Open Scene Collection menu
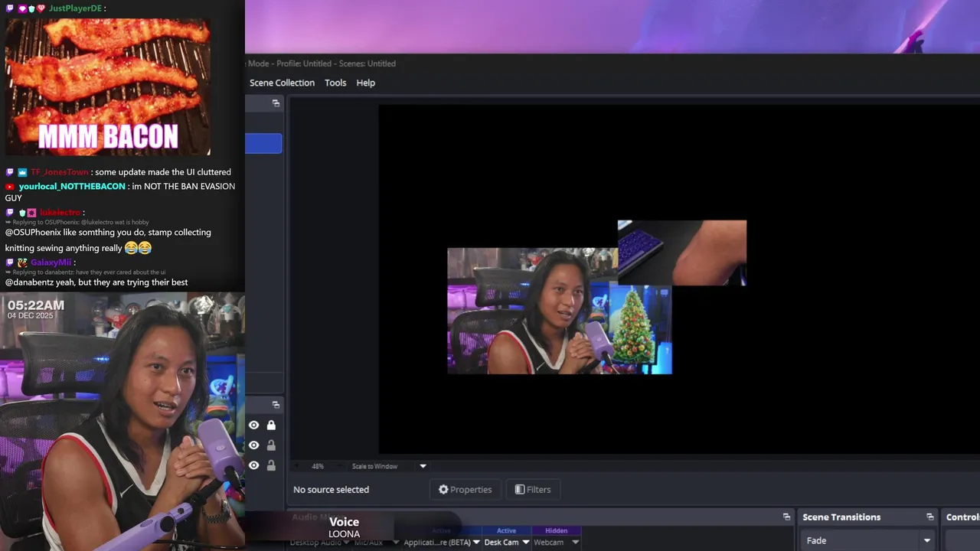The height and width of the screenshot is (551, 980). pos(282,83)
